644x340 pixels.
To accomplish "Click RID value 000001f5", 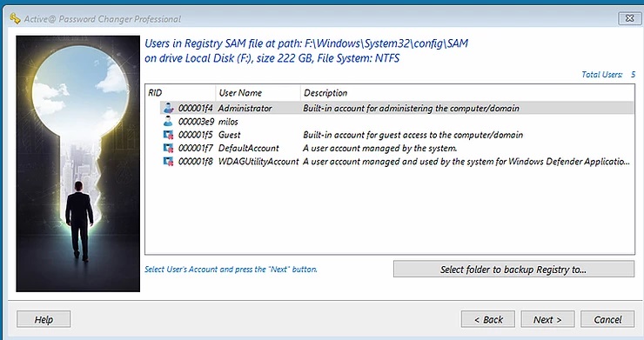I will pos(195,135).
